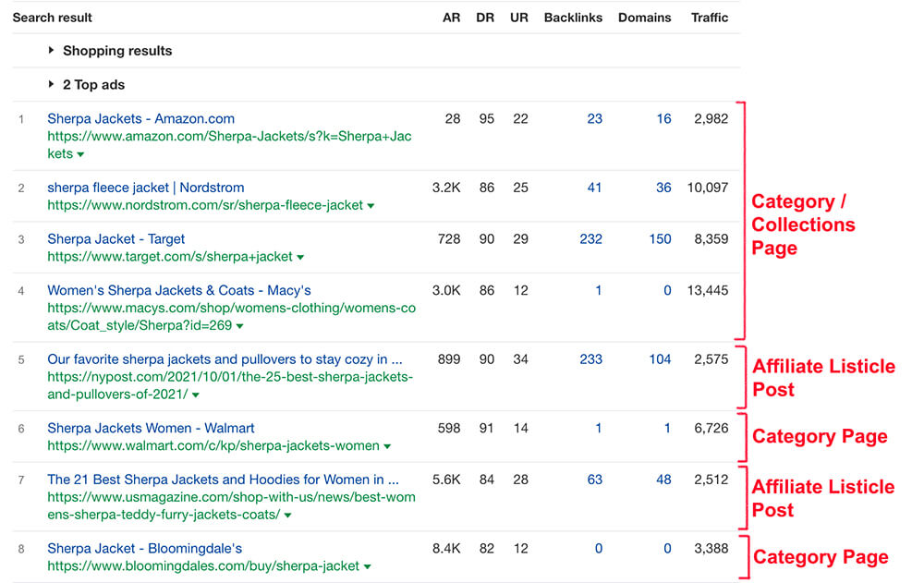This screenshot has height=583, width=924.
Task: Click the DR column header
Action: point(485,18)
